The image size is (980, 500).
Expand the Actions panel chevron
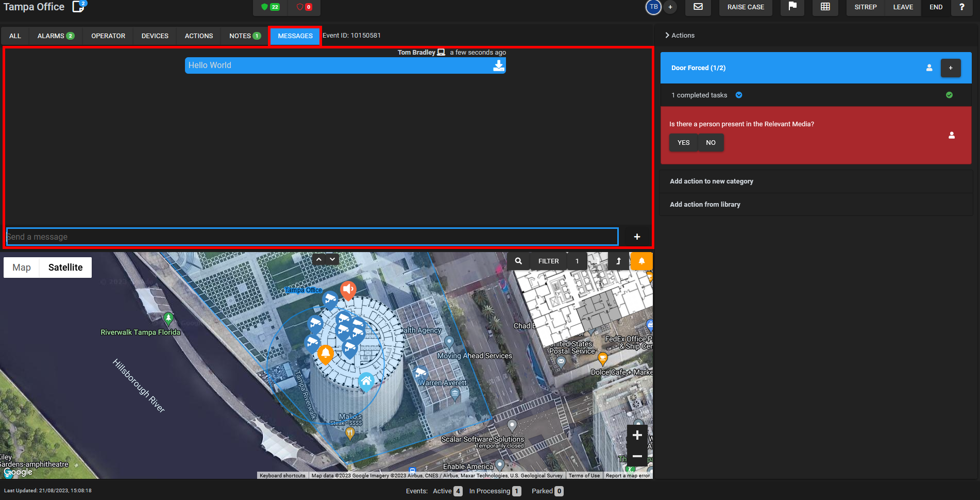click(667, 35)
